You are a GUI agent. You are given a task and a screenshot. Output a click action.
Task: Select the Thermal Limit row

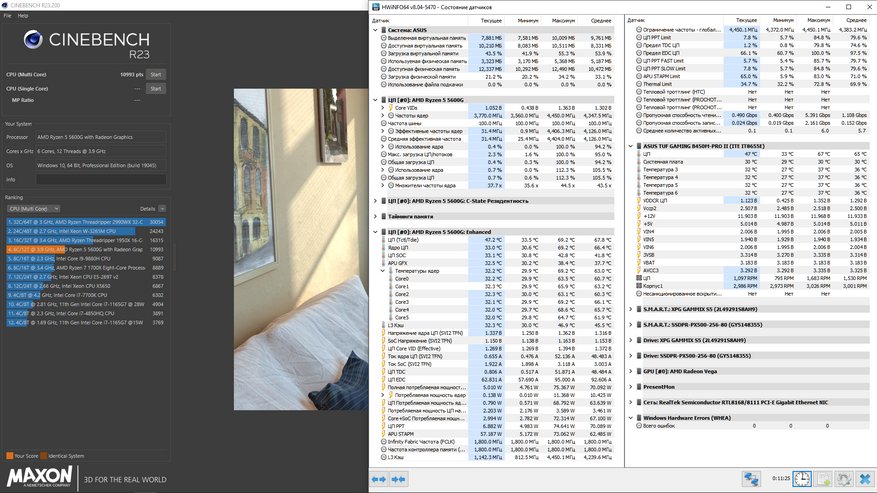pos(752,84)
